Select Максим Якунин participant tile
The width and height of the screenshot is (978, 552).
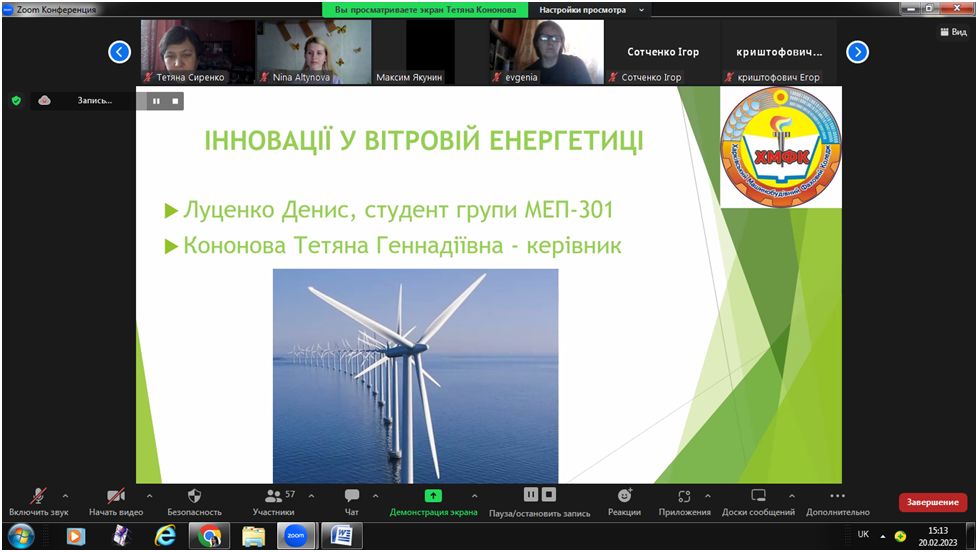tap(430, 52)
